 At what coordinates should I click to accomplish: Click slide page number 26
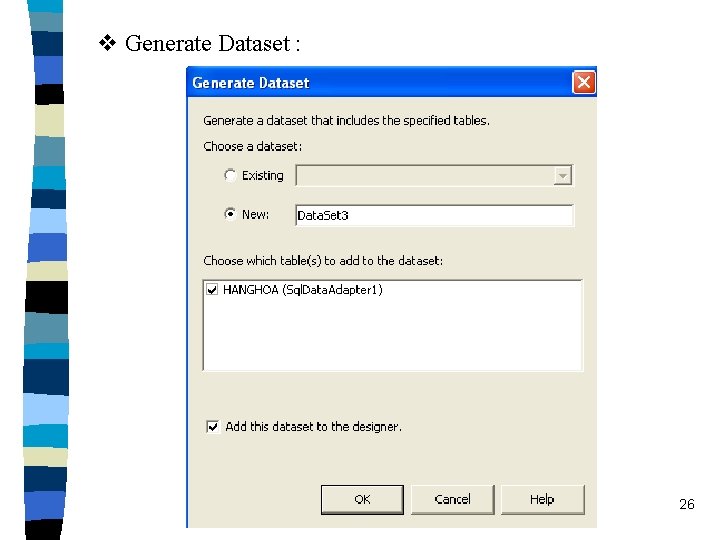tap(686, 505)
